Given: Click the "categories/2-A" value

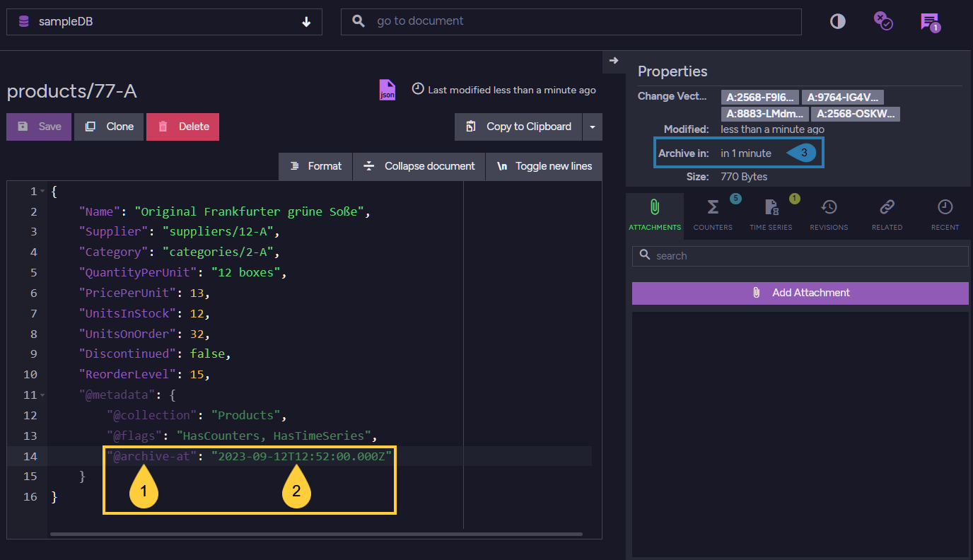Looking at the screenshot, I should click(x=221, y=252).
